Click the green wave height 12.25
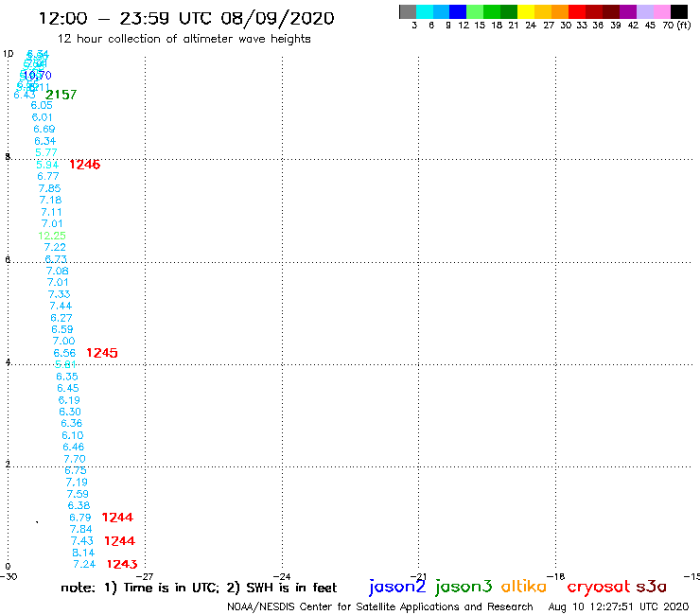Image resolution: width=700 pixels, height=615 pixels. [52, 236]
